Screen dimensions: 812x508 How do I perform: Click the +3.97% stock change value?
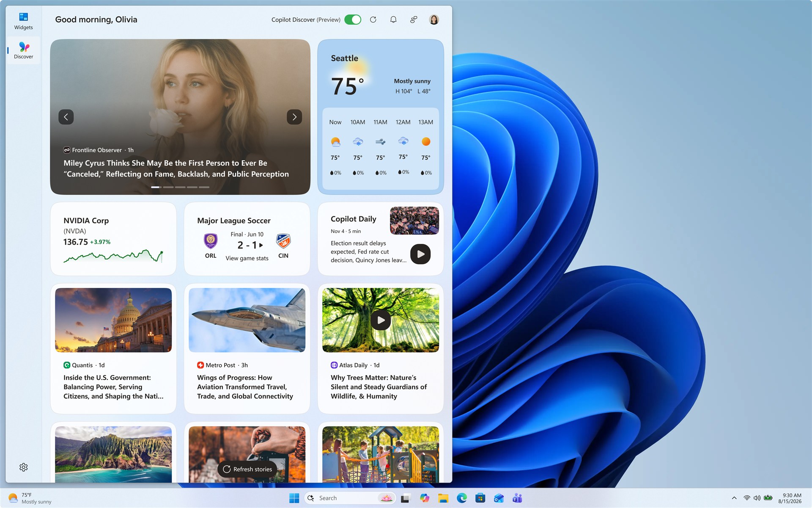pos(100,242)
